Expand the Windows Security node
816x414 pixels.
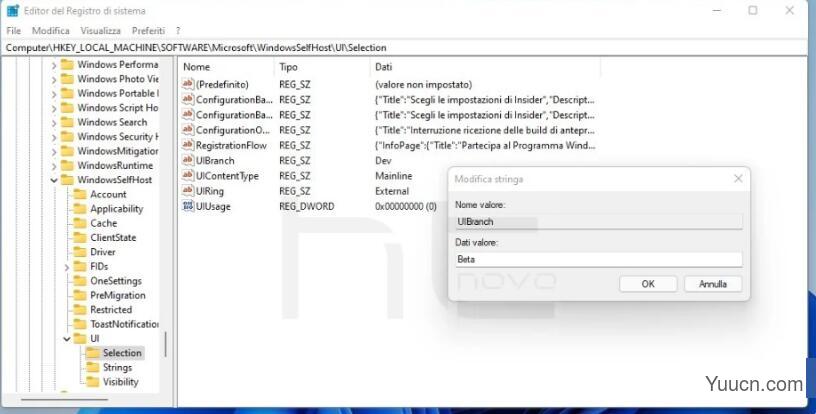pyautogui.click(x=54, y=137)
